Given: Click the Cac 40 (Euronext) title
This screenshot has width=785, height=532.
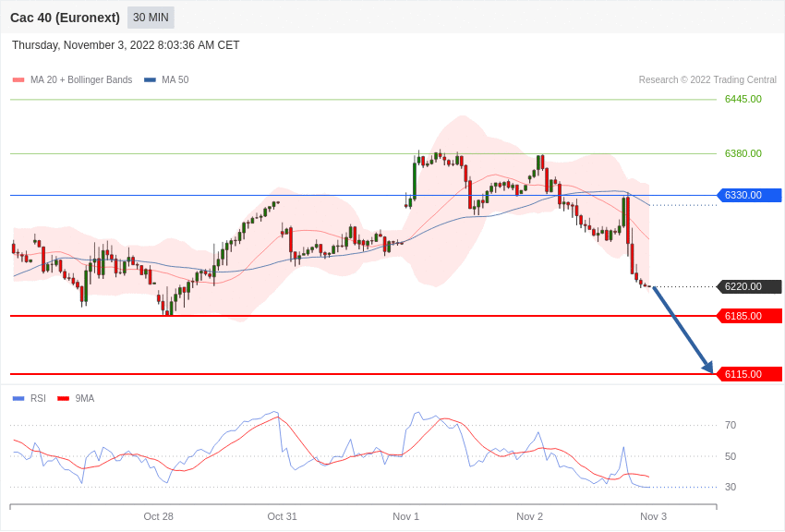Looking at the screenshot, I should (x=65, y=18).
